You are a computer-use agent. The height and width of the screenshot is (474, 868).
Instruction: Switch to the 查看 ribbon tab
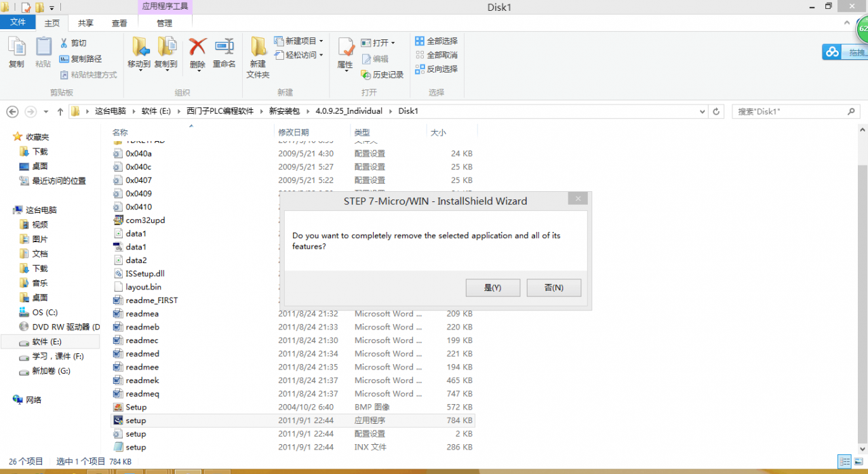pos(119,23)
